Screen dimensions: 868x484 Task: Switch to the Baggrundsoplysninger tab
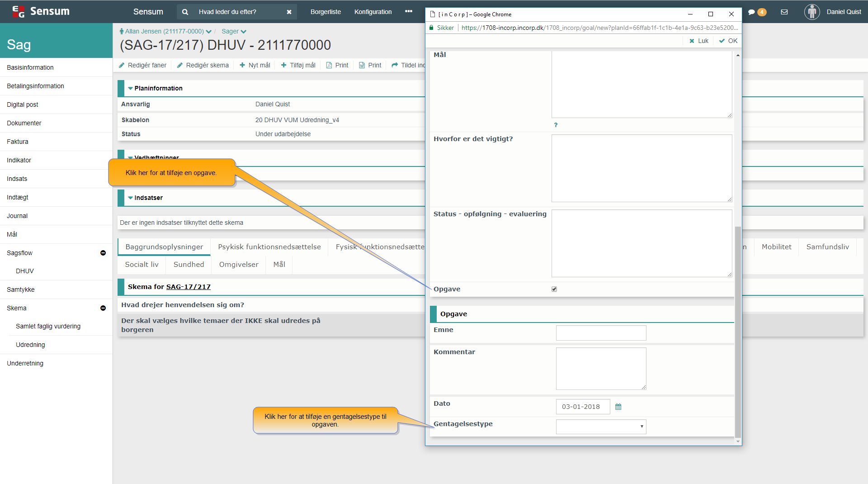pyautogui.click(x=164, y=247)
